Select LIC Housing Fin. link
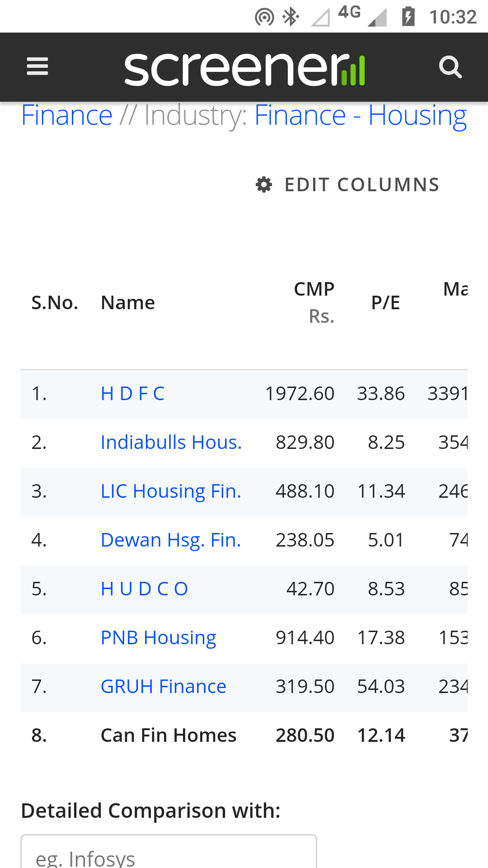The width and height of the screenshot is (488, 868). click(171, 491)
